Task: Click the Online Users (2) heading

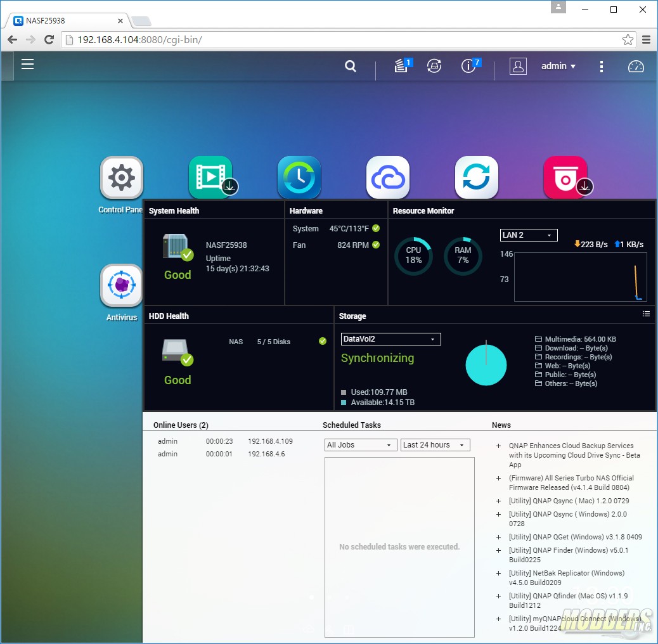Action: point(181,425)
